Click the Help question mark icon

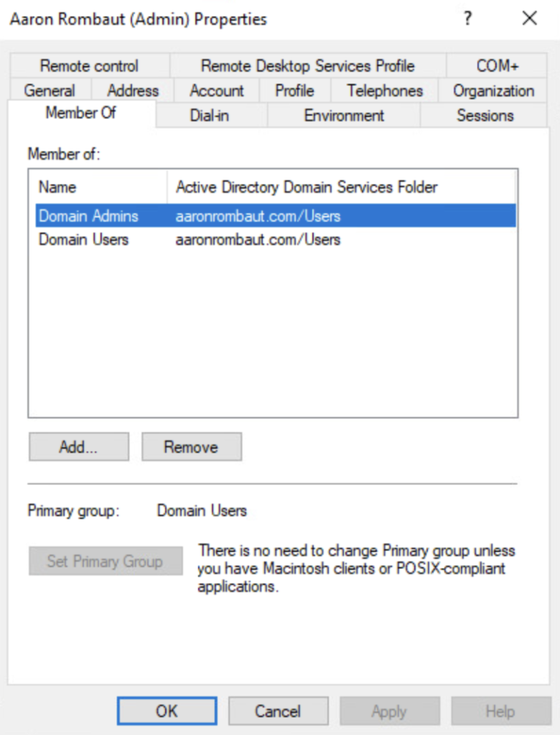click(x=468, y=19)
